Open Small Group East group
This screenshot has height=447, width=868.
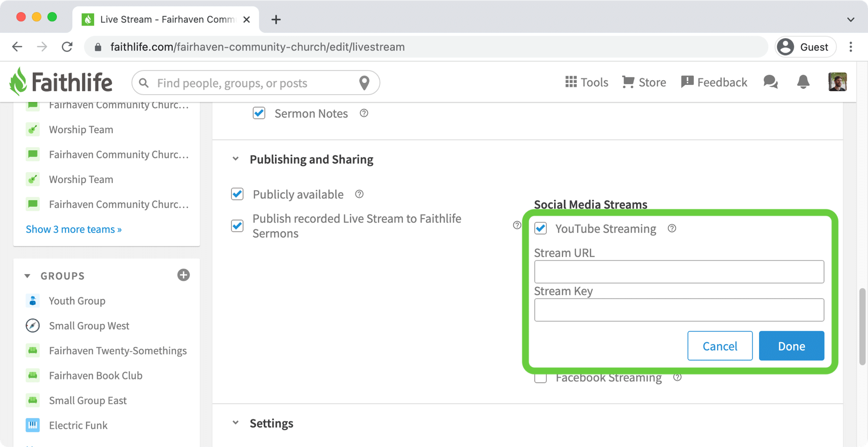(x=88, y=401)
